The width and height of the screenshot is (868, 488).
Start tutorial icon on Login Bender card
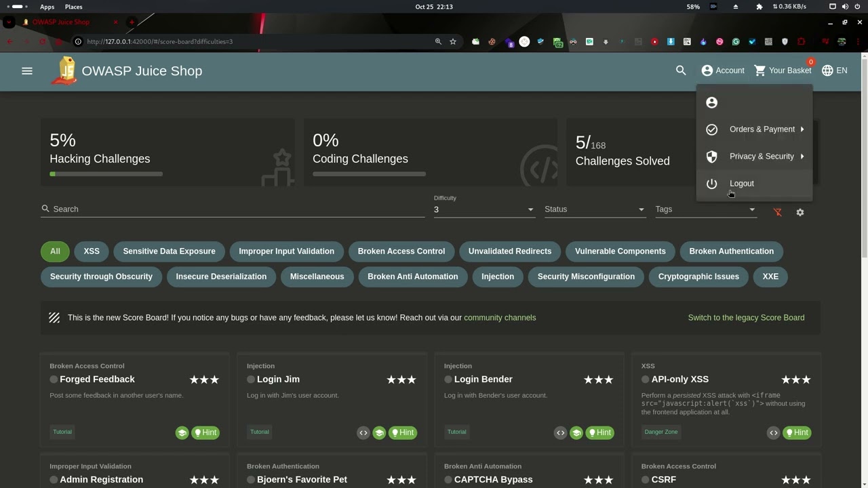tap(576, 432)
